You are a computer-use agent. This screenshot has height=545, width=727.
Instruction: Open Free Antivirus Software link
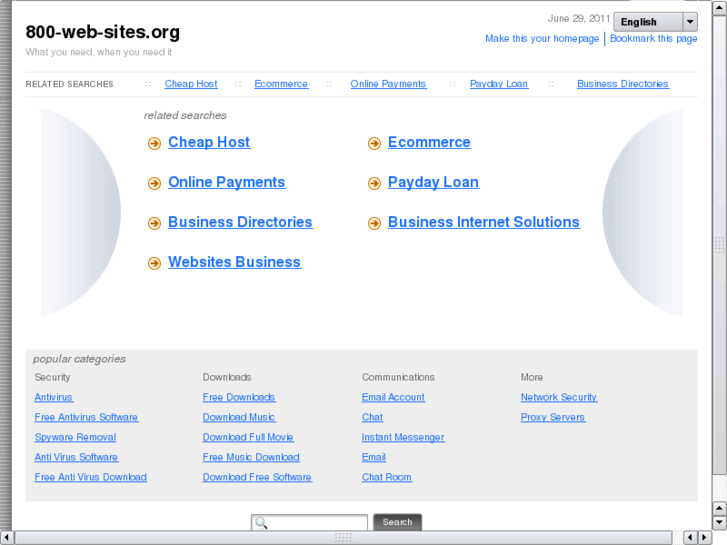86,417
